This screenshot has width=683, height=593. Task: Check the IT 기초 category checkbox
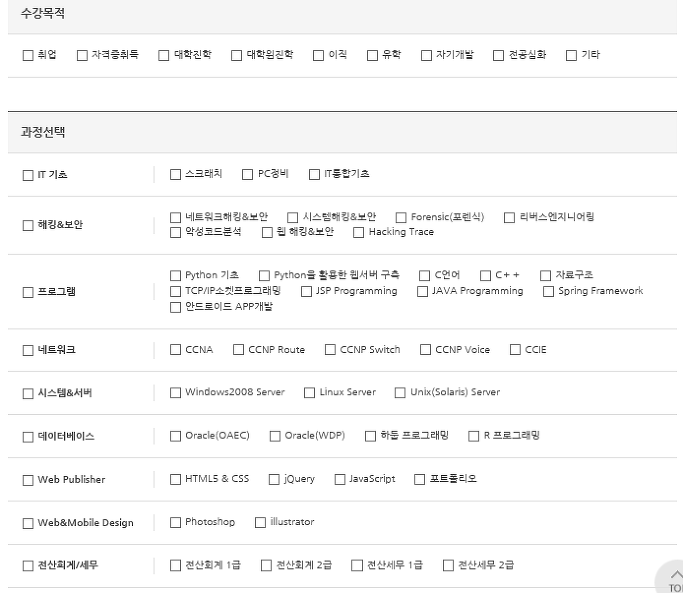pos(28,175)
